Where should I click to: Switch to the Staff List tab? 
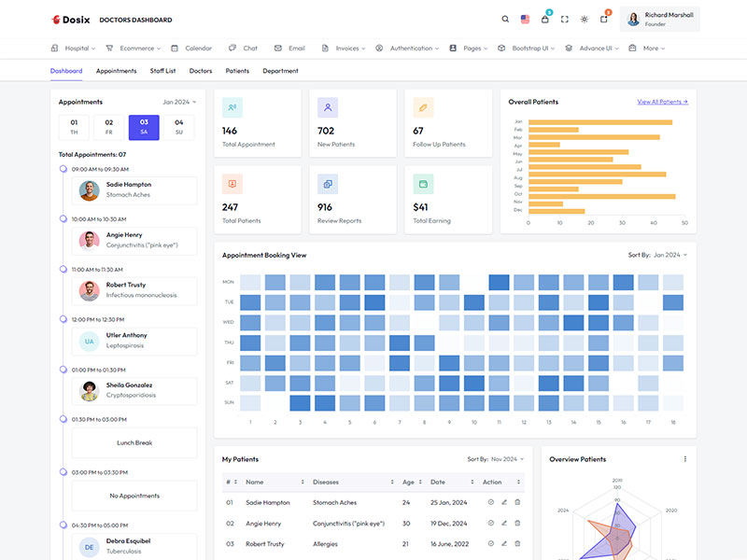[x=162, y=70]
